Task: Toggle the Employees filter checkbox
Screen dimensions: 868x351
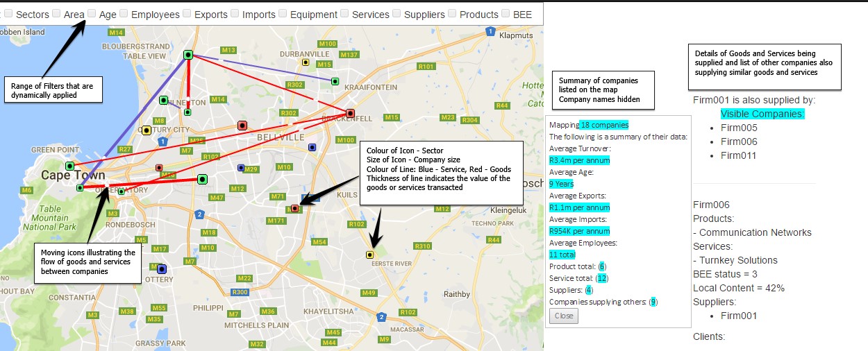Action: [124, 13]
